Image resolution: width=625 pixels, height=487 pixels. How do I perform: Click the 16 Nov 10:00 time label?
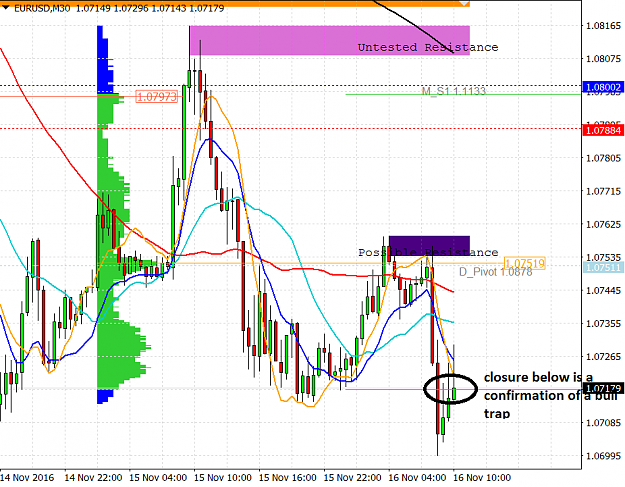pyautogui.click(x=482, y=477)
